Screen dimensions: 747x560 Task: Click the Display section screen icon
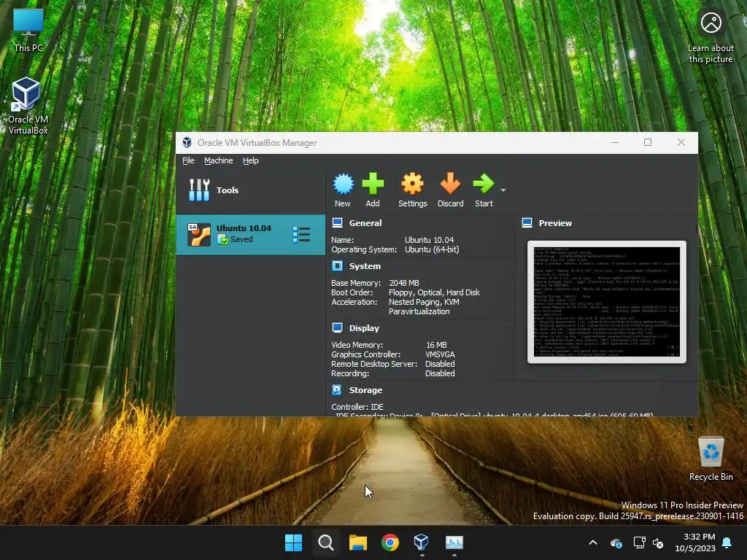[337, 327]
